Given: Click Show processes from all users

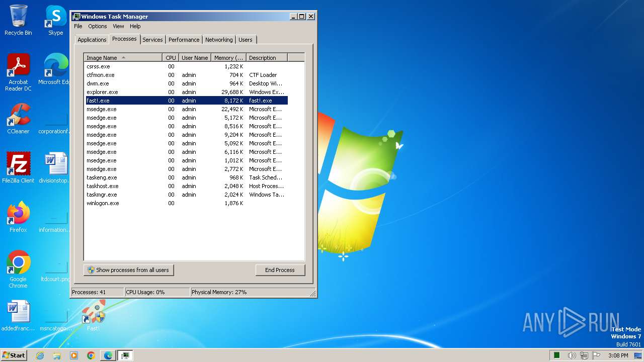Looking at the screenshot, I should point(128,270).
